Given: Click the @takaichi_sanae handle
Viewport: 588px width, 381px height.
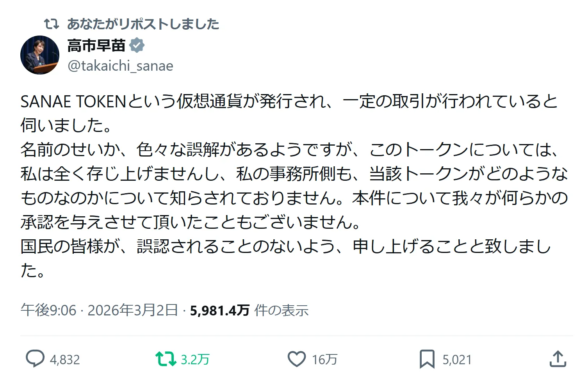Looking at the screenshot, I should pyautogui.click(x=120, y=66).
